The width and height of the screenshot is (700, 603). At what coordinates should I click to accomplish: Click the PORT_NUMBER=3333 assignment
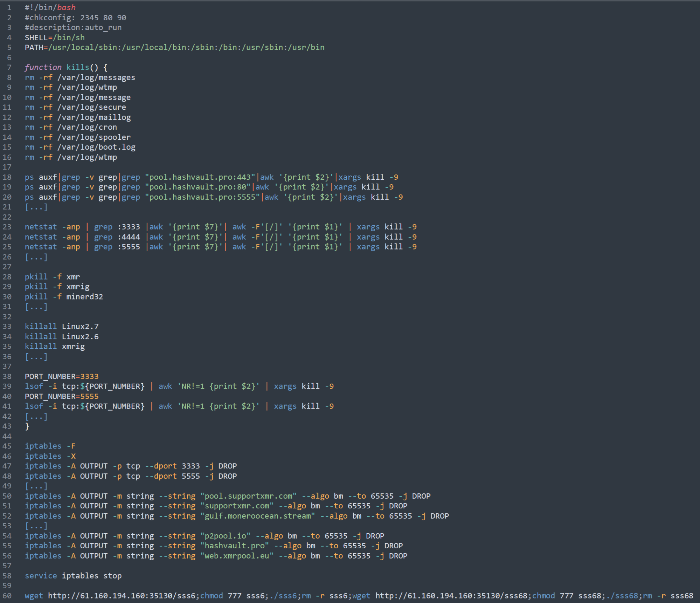click(61, 376)
